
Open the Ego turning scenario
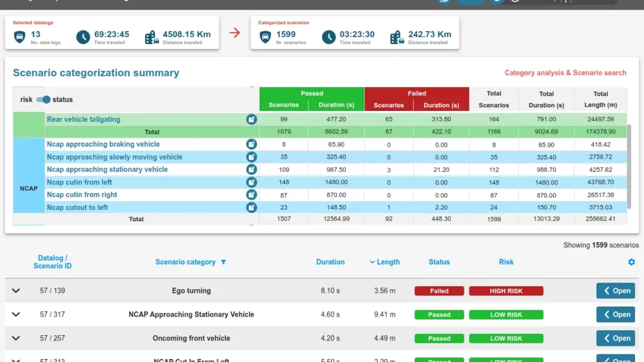pyautogui.click(x=615, y=291)
